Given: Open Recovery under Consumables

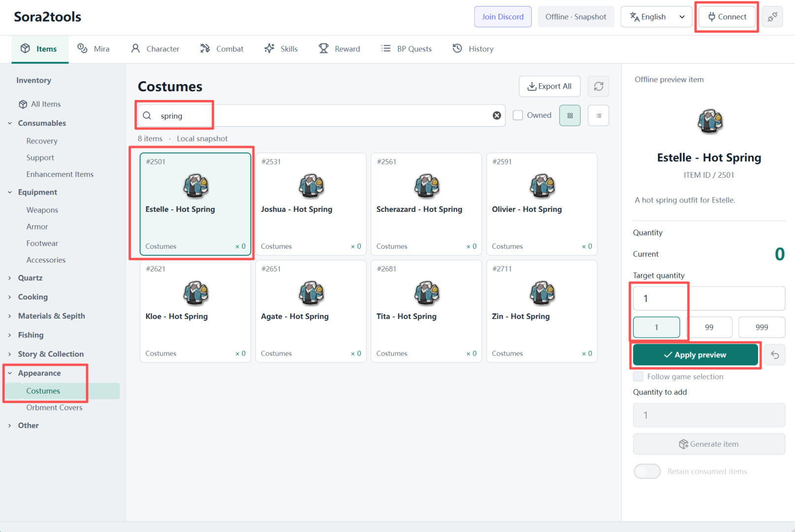Looking at the screenshot, I should tap(42, 141).
